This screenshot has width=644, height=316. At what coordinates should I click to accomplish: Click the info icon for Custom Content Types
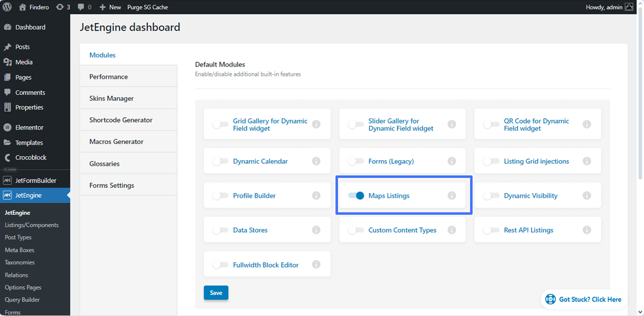click(x=452, y=230)
